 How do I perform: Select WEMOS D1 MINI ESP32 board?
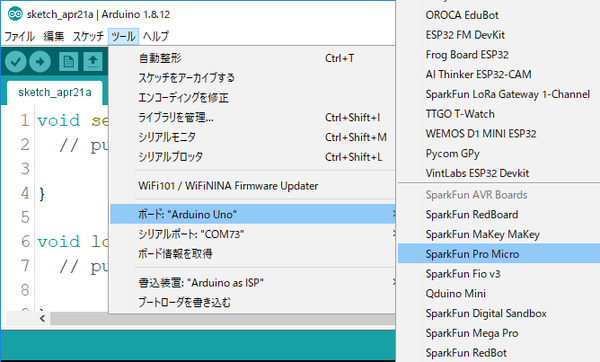[499, 134]
